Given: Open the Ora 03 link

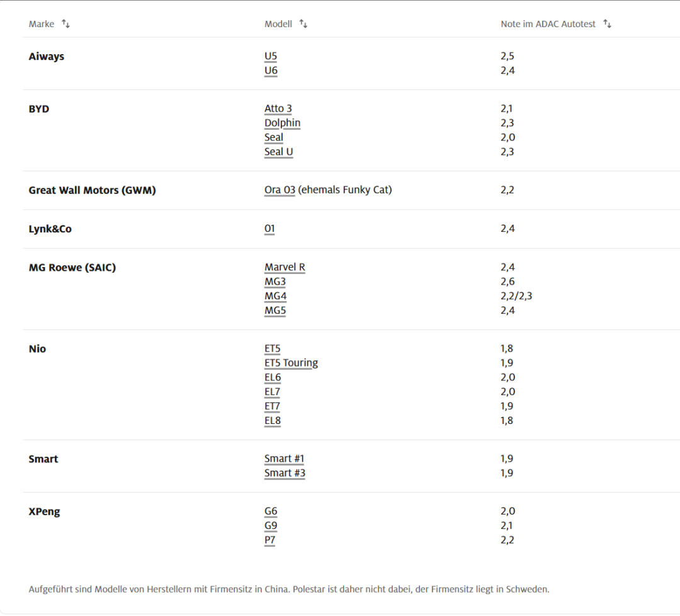Looking at the screenshot, I should [x=280, y=190].
